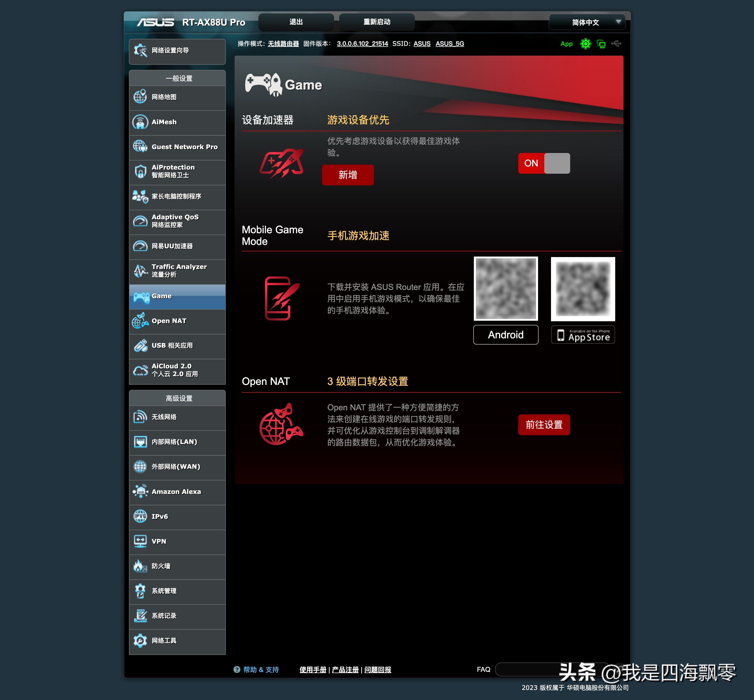Click the AiCloud 2.0 cloud icon
This screenshot has width=754, height=700.
pos(140,370)
